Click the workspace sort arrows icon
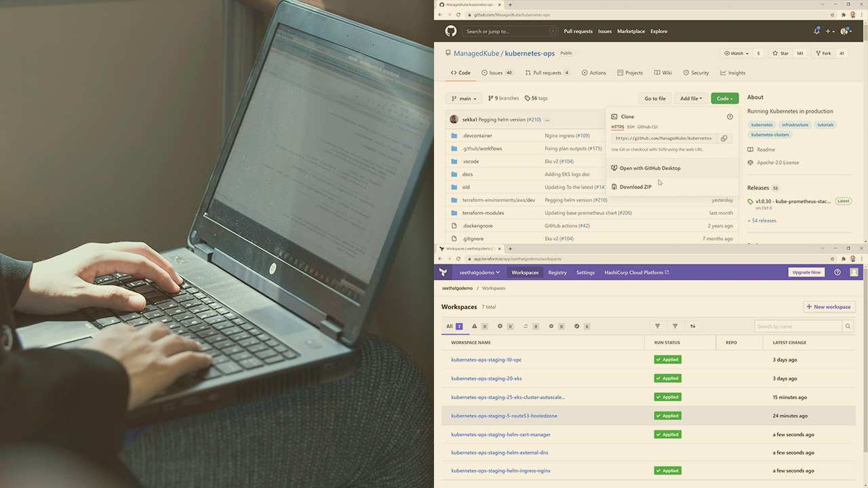 (x=692, y=326)
